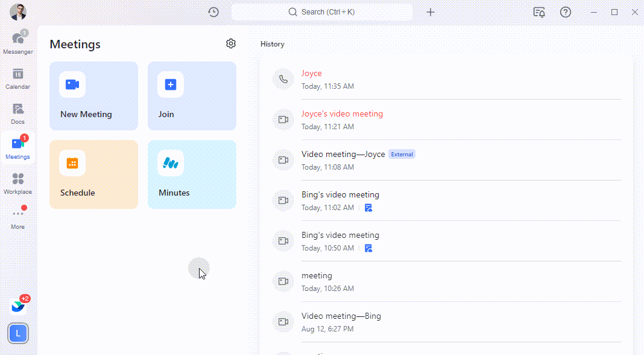The width and height of the screenshot is (644, 355).
Task: Click the phone icon for Joyce call
Action: pyautogui.click(x=283, y=79)
